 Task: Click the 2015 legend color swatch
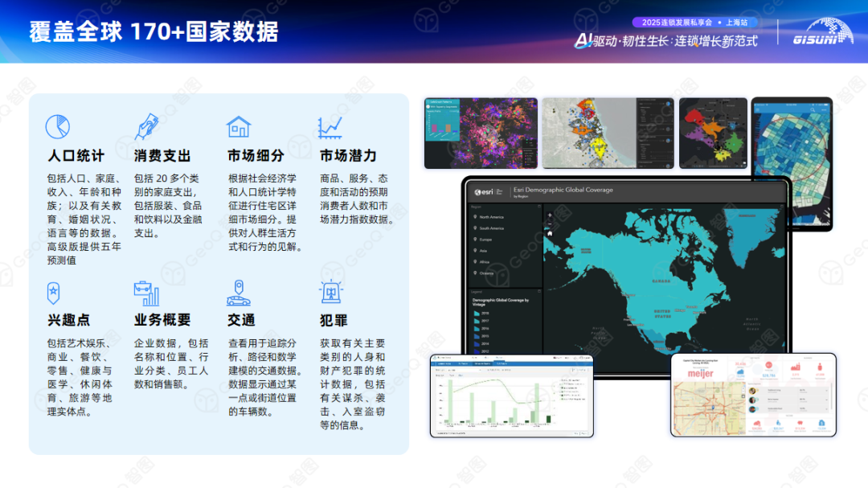point(477,336)
